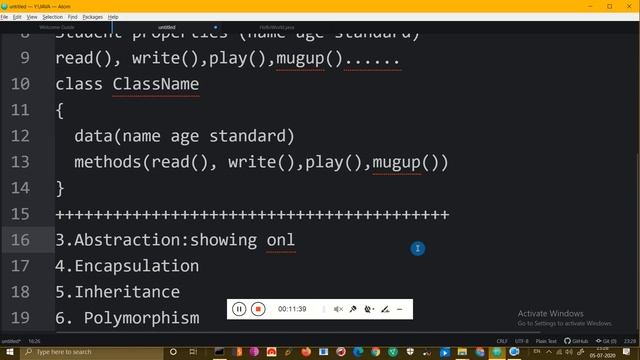Minimize the recorder toolbar with dash button

coord(400,309)
